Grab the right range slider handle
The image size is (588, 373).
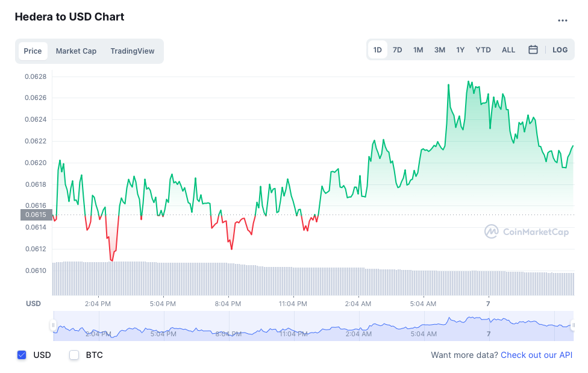(573, 325)
